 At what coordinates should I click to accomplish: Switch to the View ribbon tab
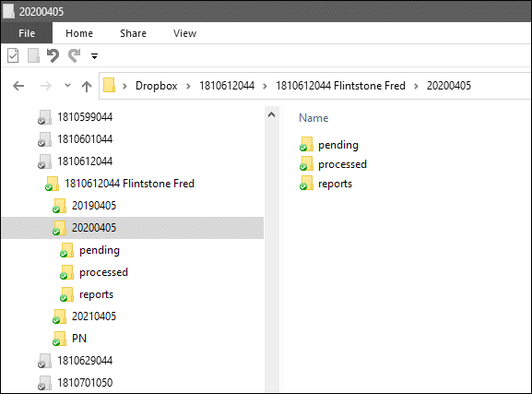185,33
